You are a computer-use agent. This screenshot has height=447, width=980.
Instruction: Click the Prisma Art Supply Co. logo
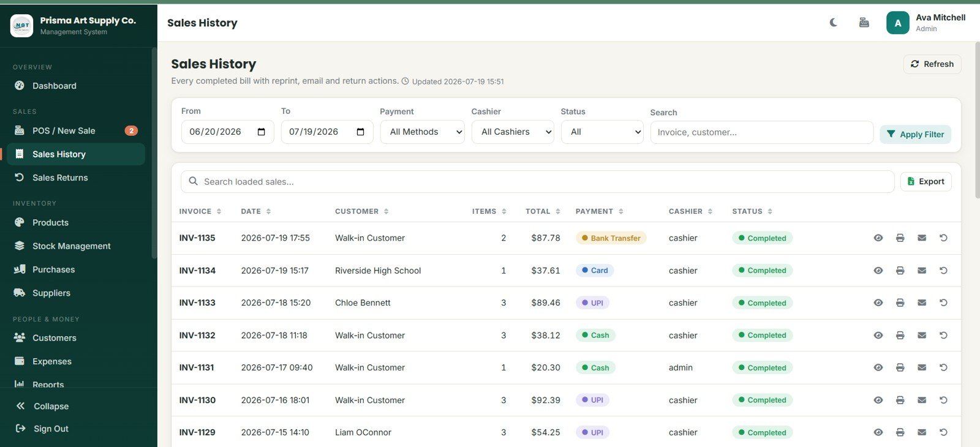pos(22,26)
